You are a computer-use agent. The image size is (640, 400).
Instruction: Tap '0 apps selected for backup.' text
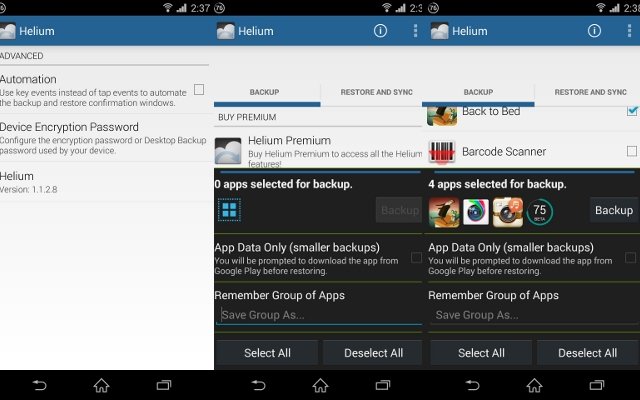(284, 184)
